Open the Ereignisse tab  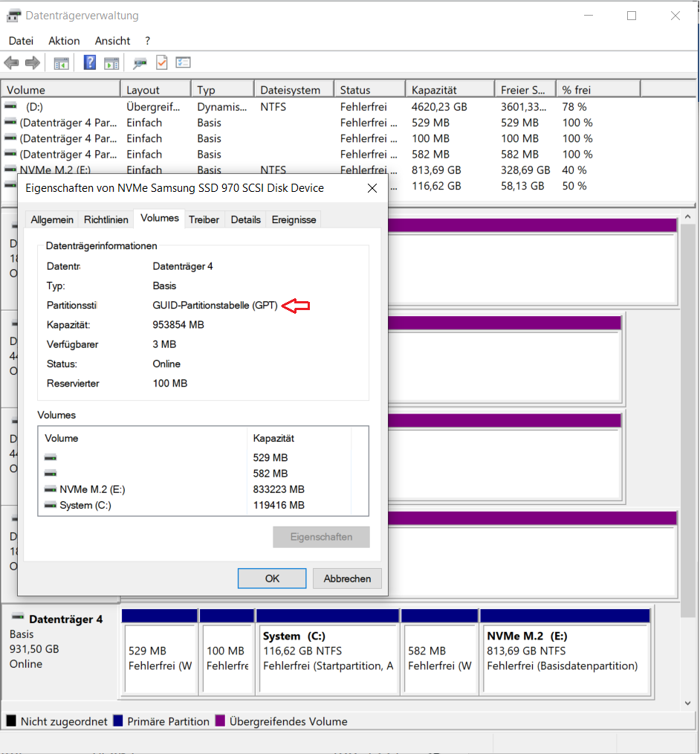click(294, 220)
